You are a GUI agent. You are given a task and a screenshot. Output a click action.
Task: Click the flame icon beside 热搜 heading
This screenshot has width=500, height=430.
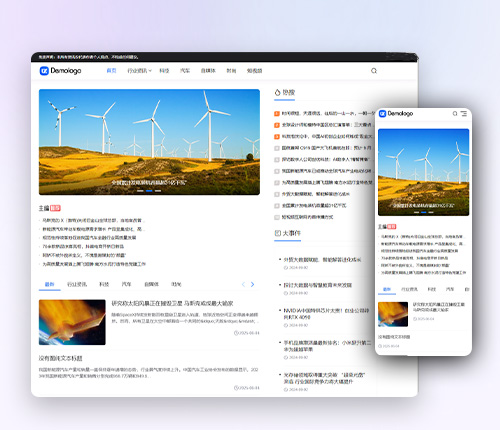[277, 92]
